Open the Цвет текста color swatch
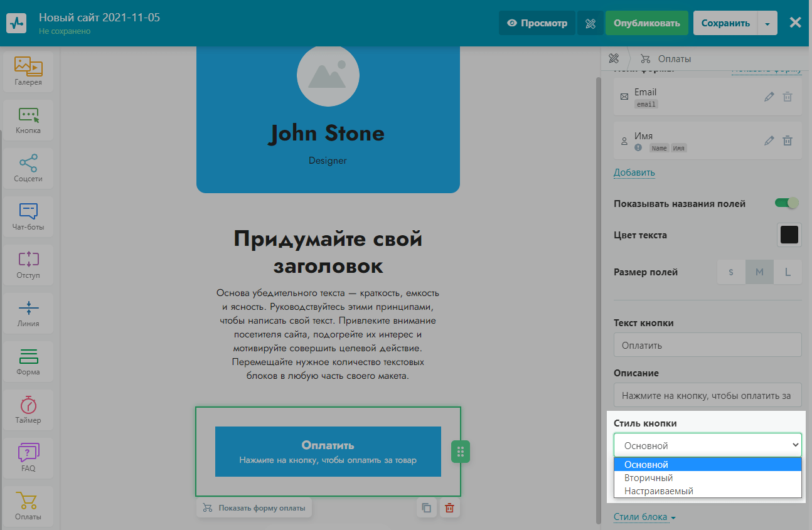Screen dimensions: 812x530 click(789, 235)
